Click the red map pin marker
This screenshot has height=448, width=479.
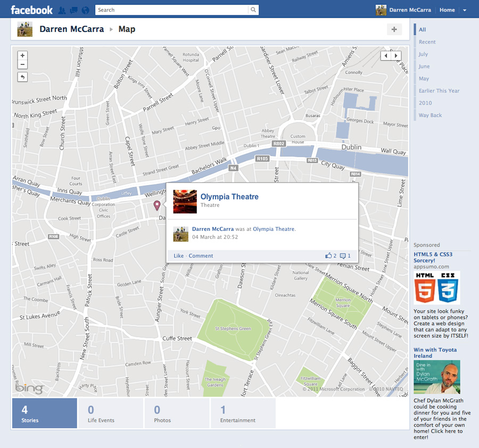click(x=157, y=206)
